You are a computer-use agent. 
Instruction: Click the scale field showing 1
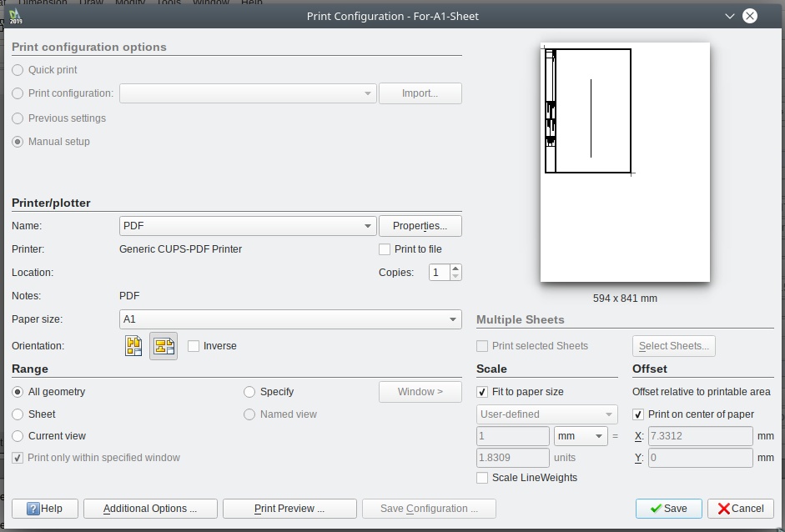pyautogui.click(x=513, y=436)
